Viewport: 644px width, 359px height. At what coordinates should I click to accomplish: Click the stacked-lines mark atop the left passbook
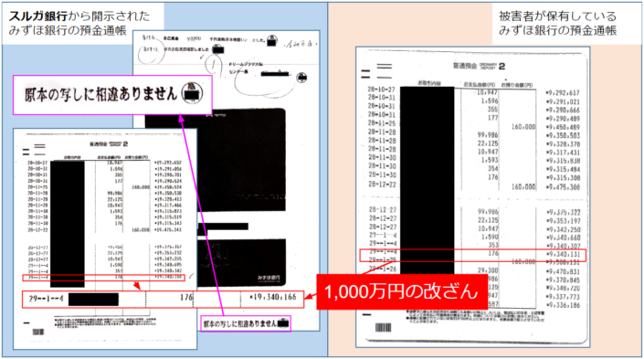[34, 149]
